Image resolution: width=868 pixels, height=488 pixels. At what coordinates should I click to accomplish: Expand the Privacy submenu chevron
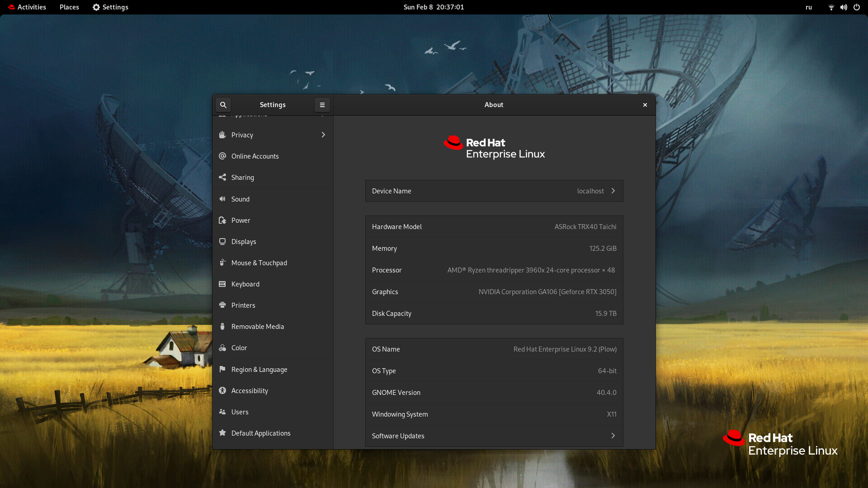coord(323,135)
